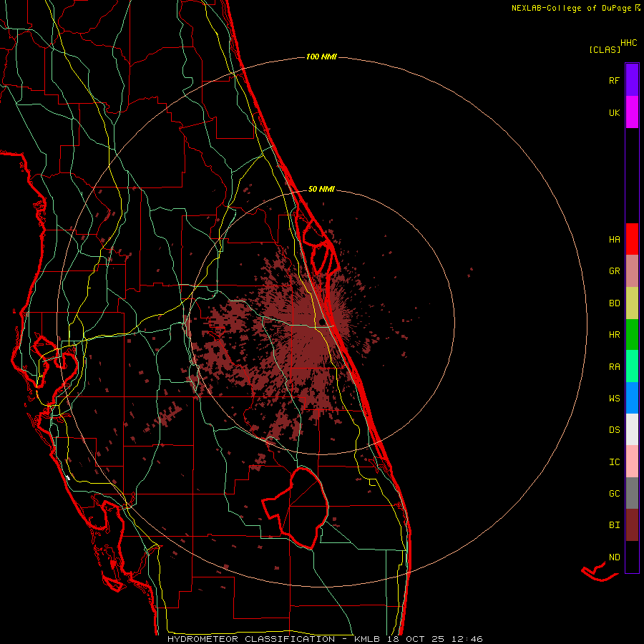Click the HHC product code label

pyautogui.click(x=629, y=43)
